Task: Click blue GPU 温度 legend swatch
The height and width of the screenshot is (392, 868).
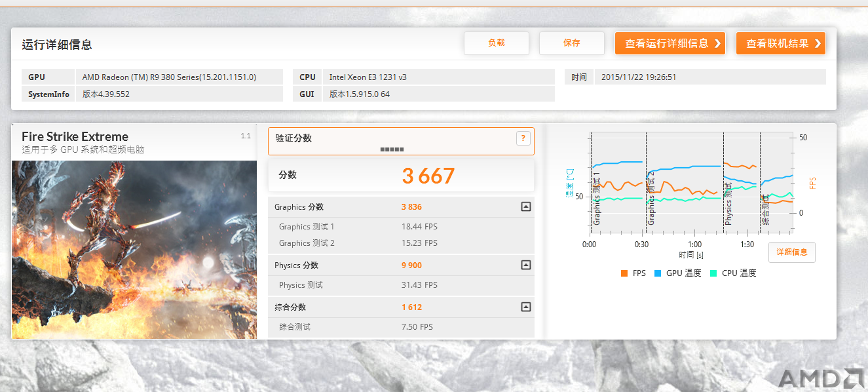Action: [657, 273]
